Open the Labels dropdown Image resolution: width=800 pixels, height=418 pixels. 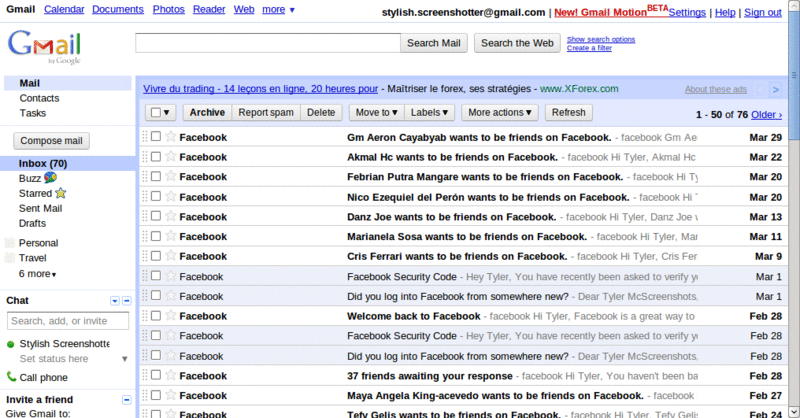coord(430,112)
